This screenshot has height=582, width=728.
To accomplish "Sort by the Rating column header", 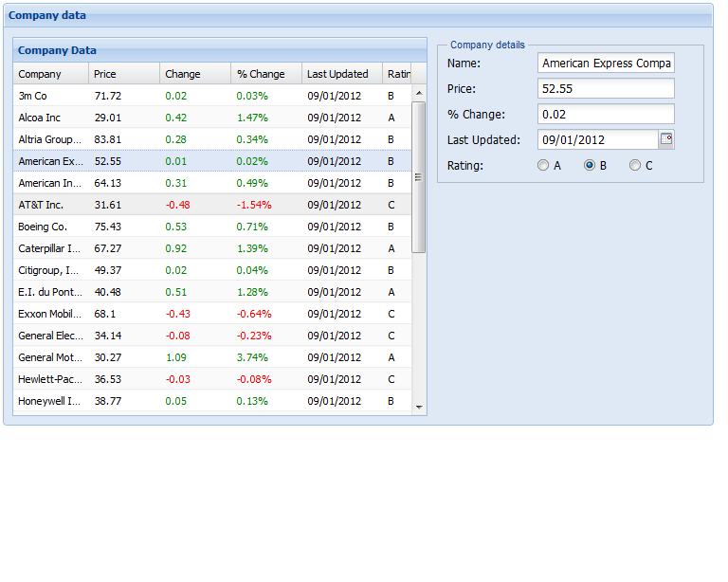I will [x=397, y=74].
